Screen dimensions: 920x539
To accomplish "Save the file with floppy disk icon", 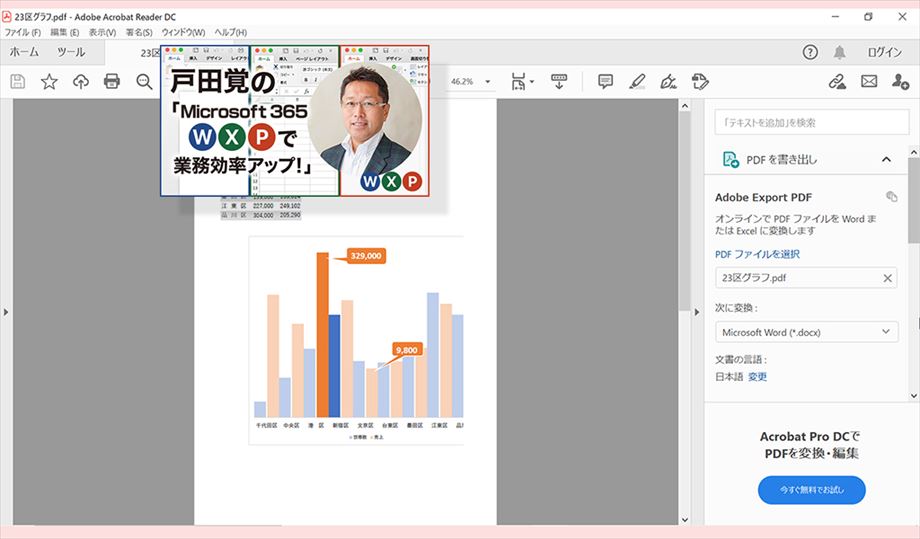I will coord(18,82).
